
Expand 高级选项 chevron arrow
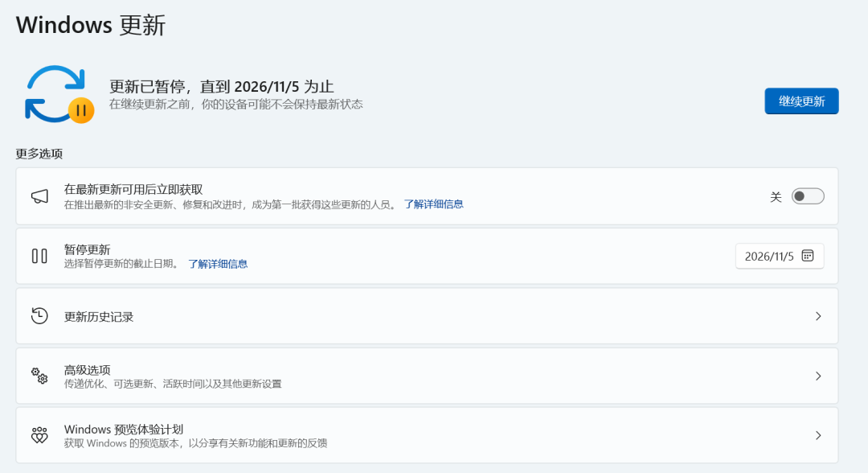point(818,376)
